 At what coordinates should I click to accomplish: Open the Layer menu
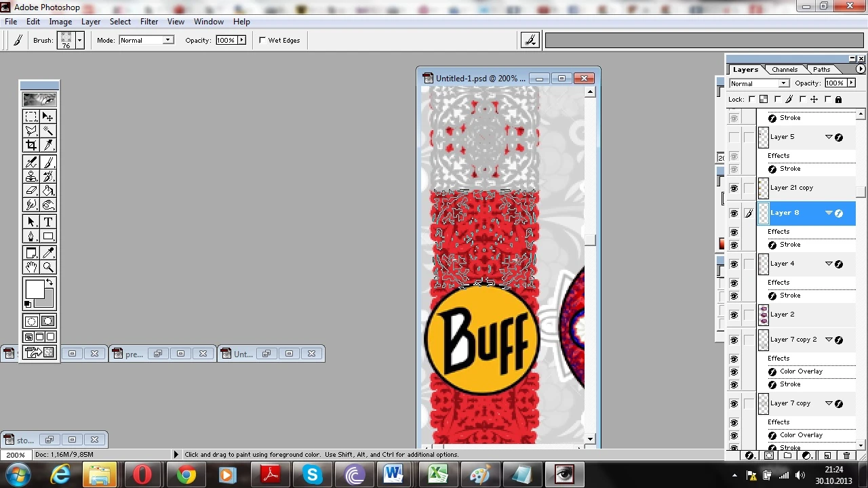tap(91, 22)
